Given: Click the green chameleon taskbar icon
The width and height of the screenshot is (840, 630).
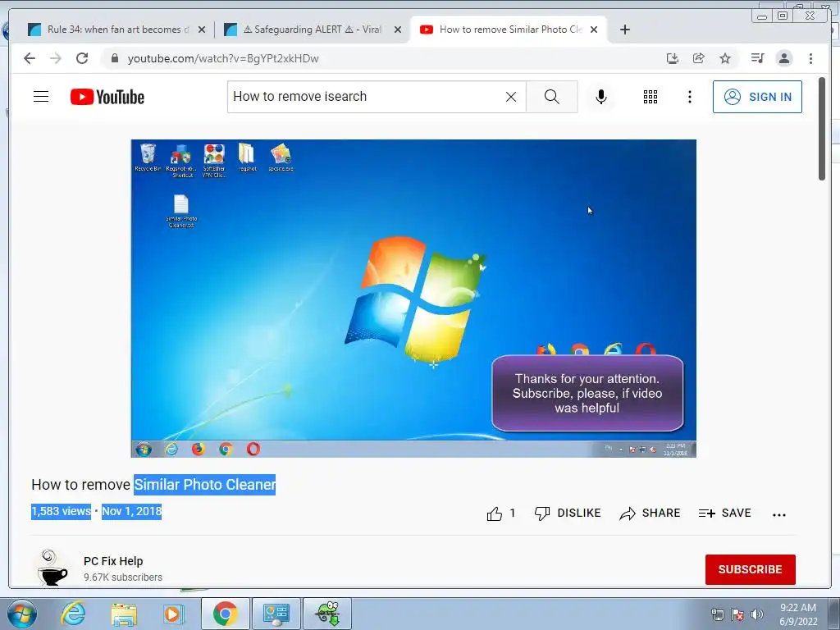Looking at the screenshot, I should (x=327, y=614).
